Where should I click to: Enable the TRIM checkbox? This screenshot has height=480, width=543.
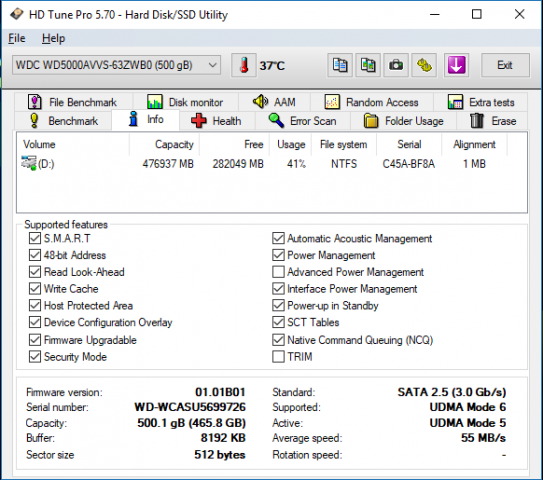pos(278,357)
